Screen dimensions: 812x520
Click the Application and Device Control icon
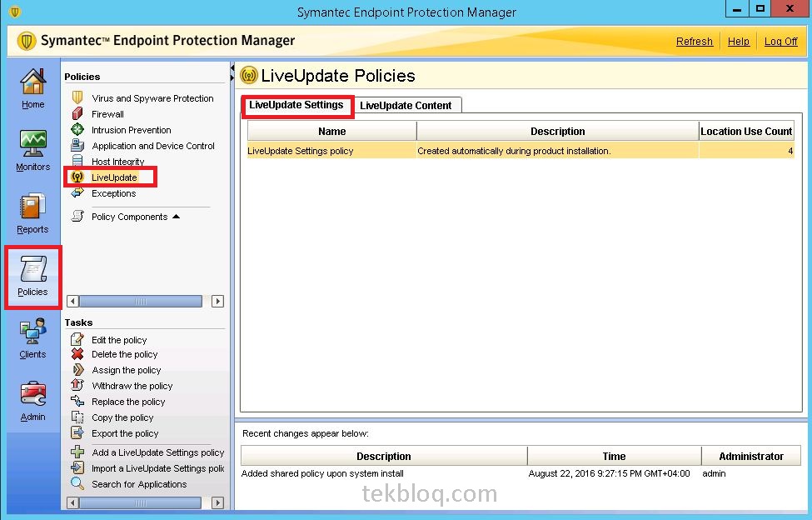[77, 145]
